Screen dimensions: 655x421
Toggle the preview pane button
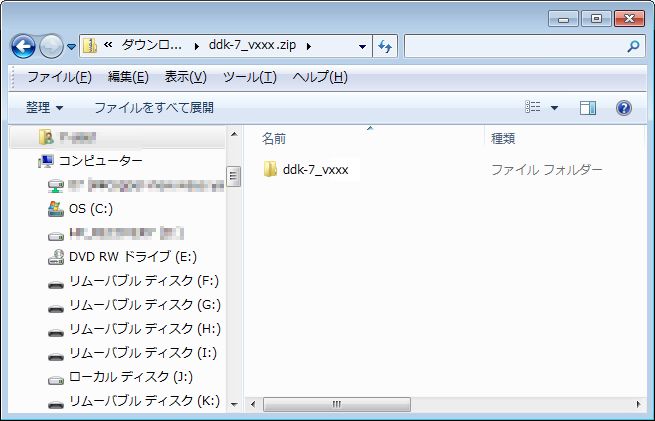[588, 108]
